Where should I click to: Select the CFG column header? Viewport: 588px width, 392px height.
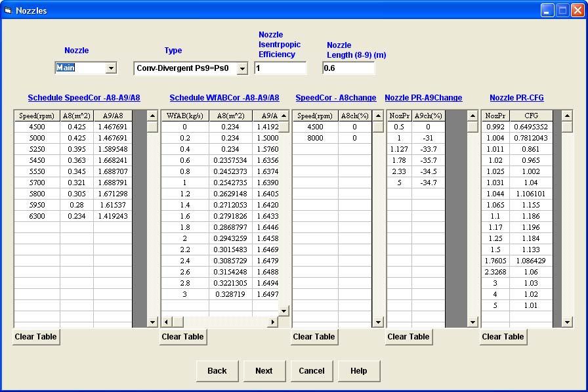coord(531,116)
